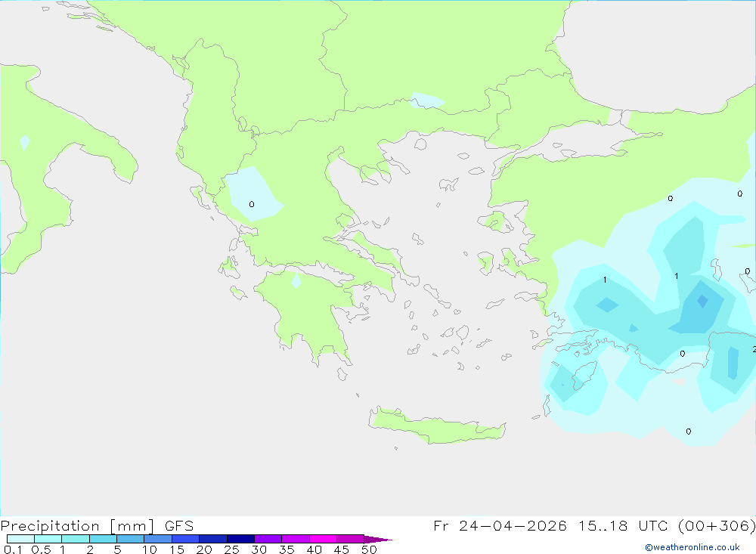Pick the 40–45 mm magenta legend swatch

pyautogui.click(x=323, y=539)
